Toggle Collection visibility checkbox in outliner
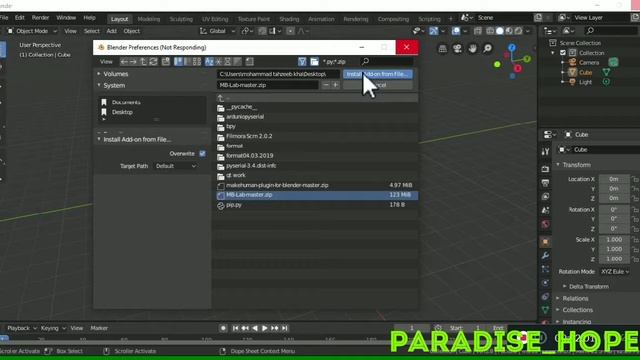This screenshot has height=360, width=640. click(563, 53)
